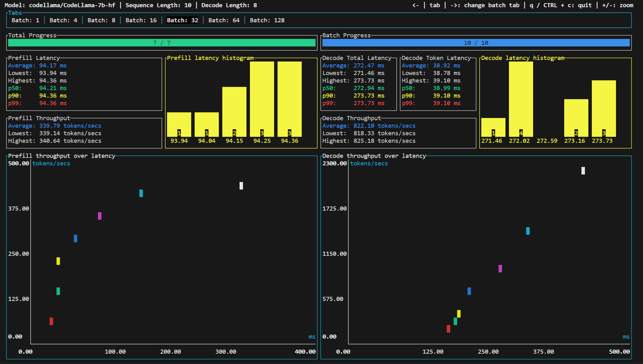The image size is (643, 364).
Task: Click the Prefill Latency average value 94.17 ms
Action: pyautogui.click(x=53, y=66)
